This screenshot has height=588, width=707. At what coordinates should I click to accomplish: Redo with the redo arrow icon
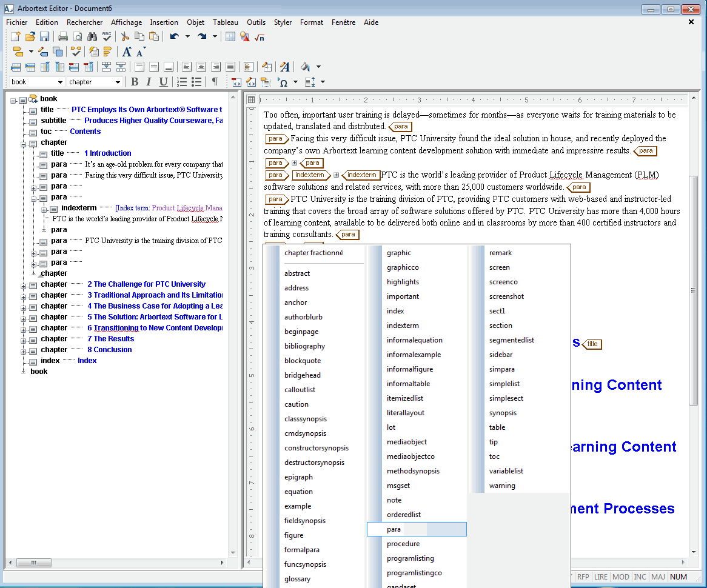tap(201, 37)
